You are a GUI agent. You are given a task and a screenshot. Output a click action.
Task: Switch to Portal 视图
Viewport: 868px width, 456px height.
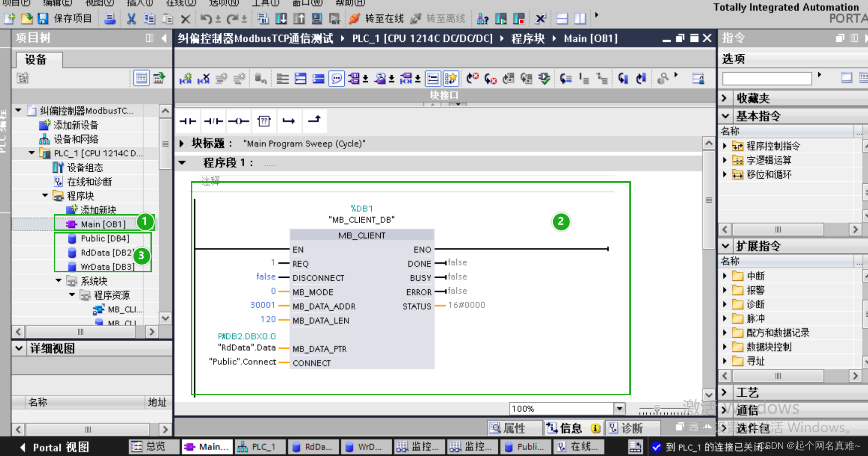(x=55, y=447)
